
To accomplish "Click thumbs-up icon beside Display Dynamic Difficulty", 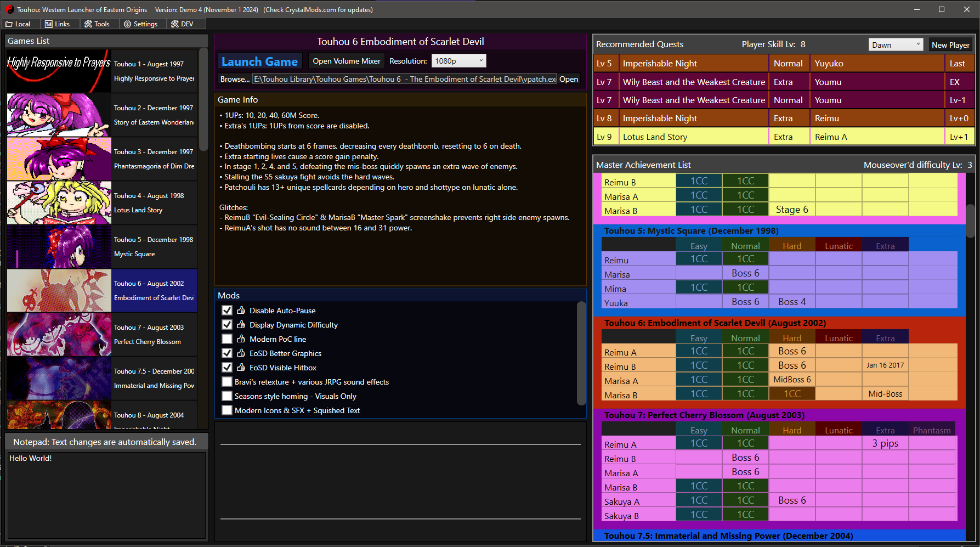I will 241,325.
